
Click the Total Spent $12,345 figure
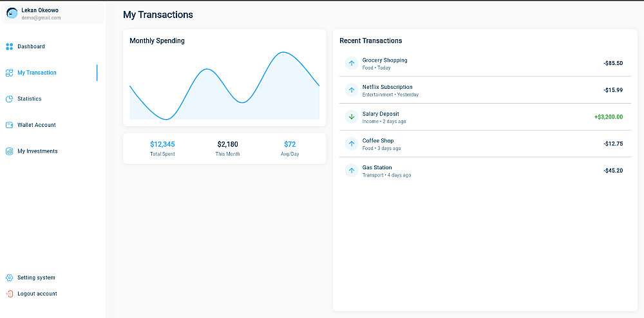coord(162,145)
